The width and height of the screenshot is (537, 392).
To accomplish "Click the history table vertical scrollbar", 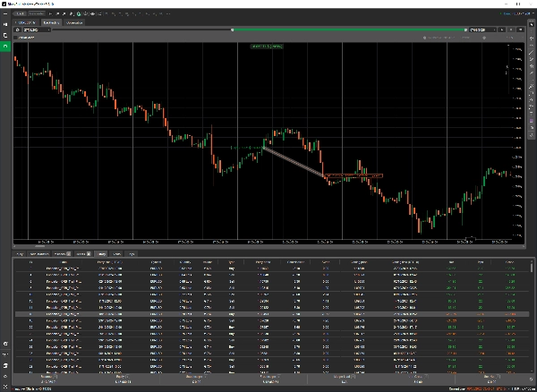I will tap(531, 268).
